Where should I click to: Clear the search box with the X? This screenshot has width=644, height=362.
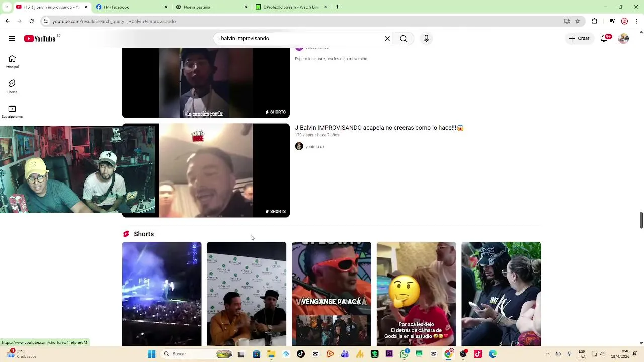(x=387, y=38)
